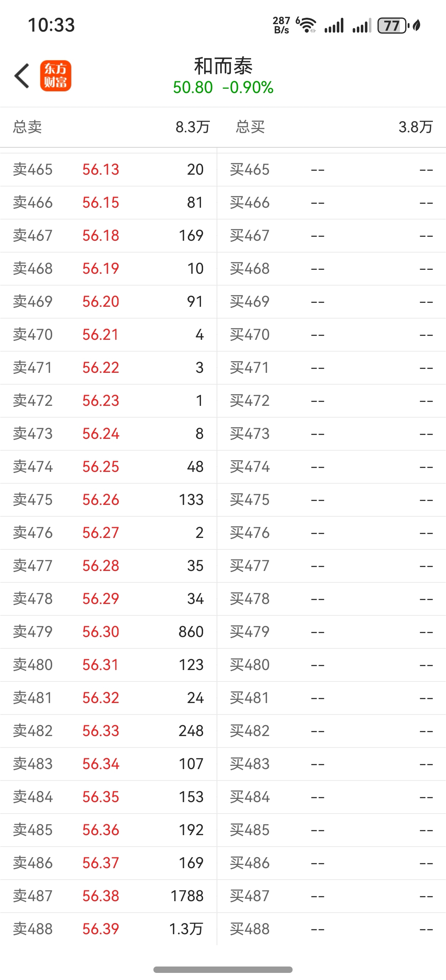The width and height of the screenshot is (446, 980).
Task: Select buy order row 买488
Action: click(x=331, y=929)
